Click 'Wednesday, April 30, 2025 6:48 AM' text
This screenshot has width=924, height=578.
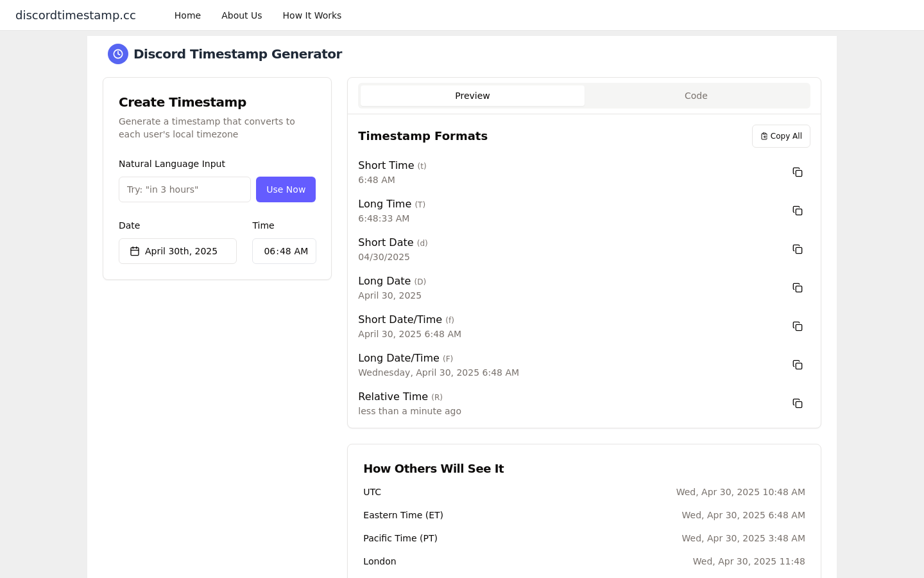click(438, 372)
